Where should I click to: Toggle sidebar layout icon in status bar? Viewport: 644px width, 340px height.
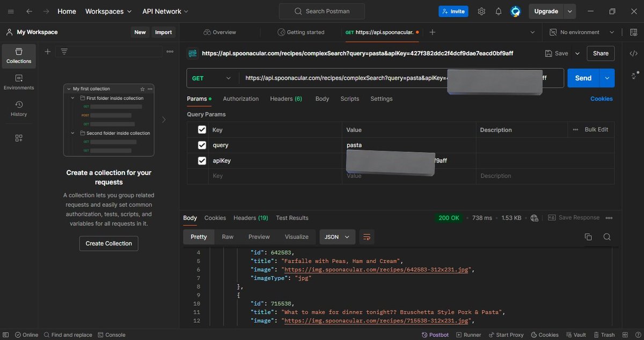tap(6, 335)
